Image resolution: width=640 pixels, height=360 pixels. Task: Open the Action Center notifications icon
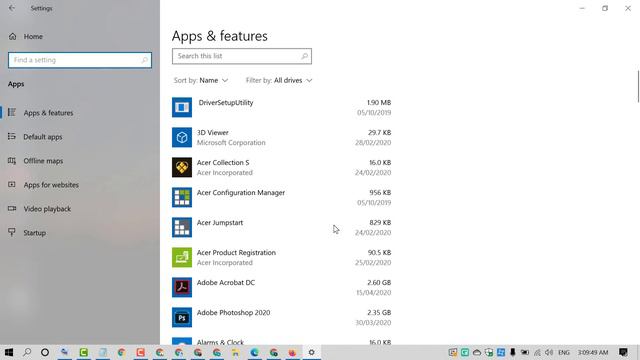pos(623,352)
